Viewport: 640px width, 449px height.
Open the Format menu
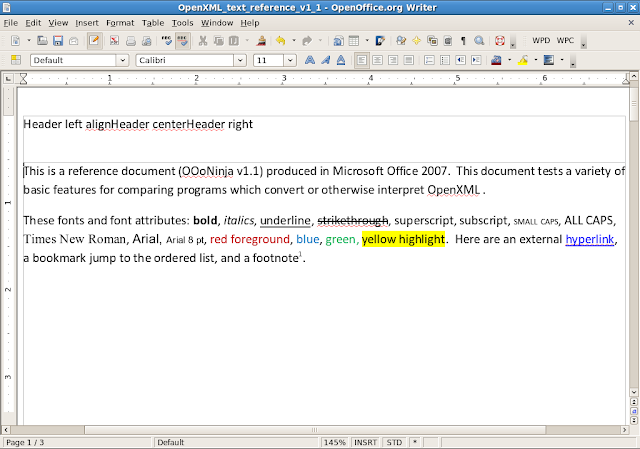(x=119, y=22)
